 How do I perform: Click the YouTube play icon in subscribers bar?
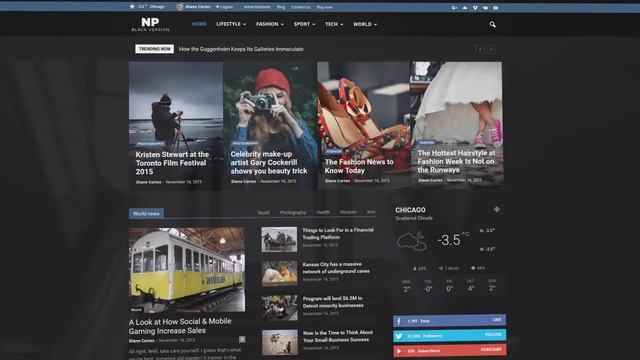(x=399, y=351)
